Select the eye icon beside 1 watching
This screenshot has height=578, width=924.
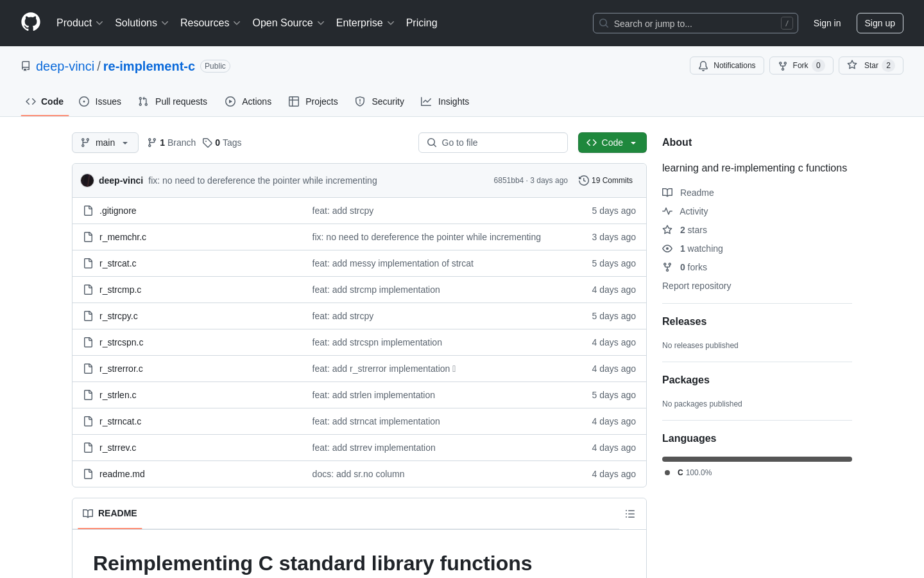click(667, 249)
